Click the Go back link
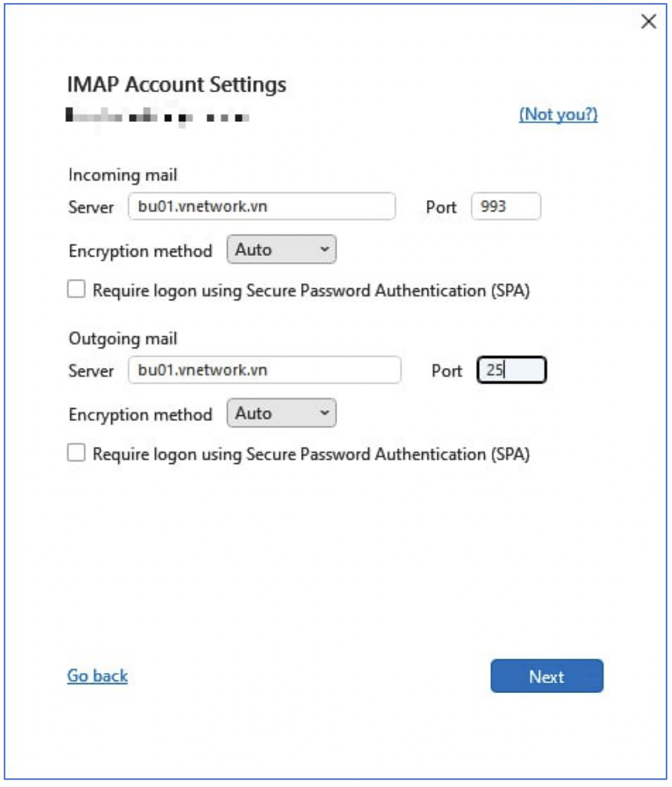672x787 pixels. pos(98,676)
